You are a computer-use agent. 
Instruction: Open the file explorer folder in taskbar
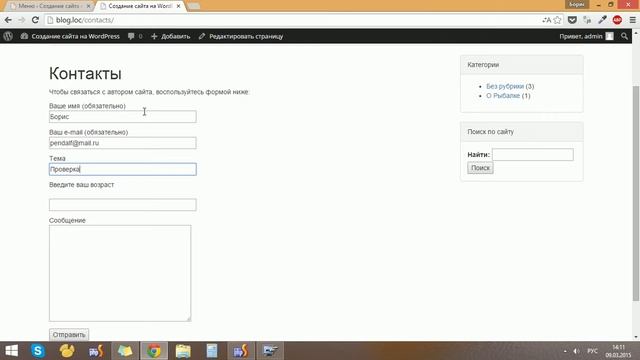tap(183, 351)
